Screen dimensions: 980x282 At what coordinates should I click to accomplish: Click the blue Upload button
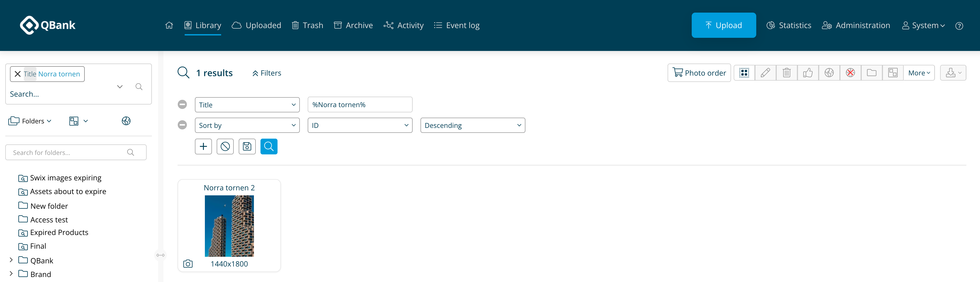723,25
